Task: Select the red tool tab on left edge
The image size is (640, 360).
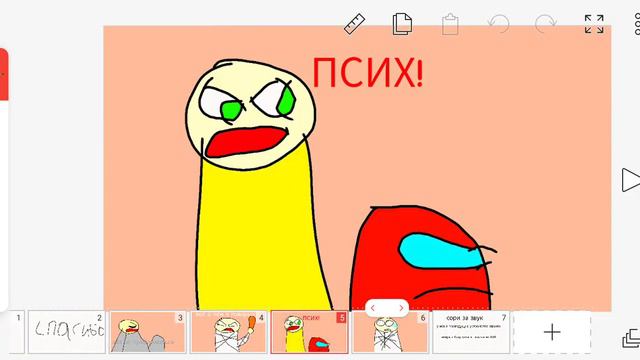Action: point(4,74)
